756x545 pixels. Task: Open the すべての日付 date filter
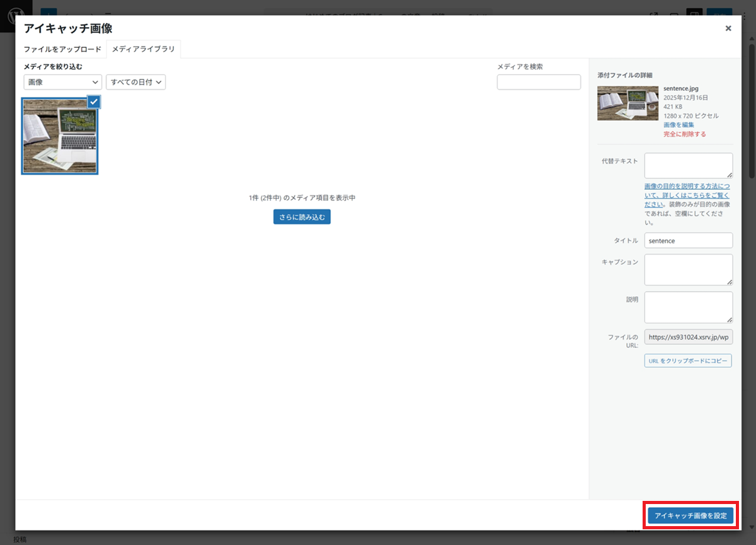coord(135,82)
